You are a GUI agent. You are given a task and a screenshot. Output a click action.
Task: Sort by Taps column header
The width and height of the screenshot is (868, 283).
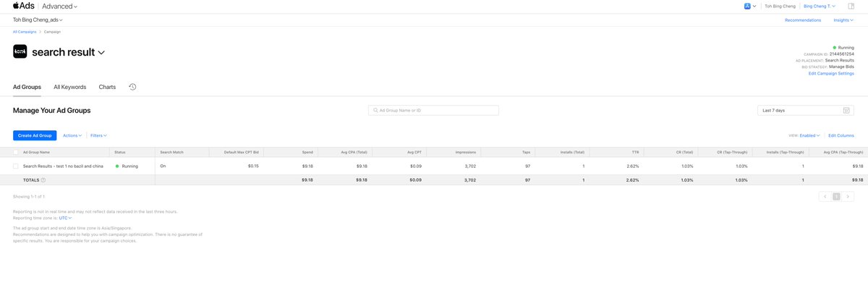[x=526, y=153]
